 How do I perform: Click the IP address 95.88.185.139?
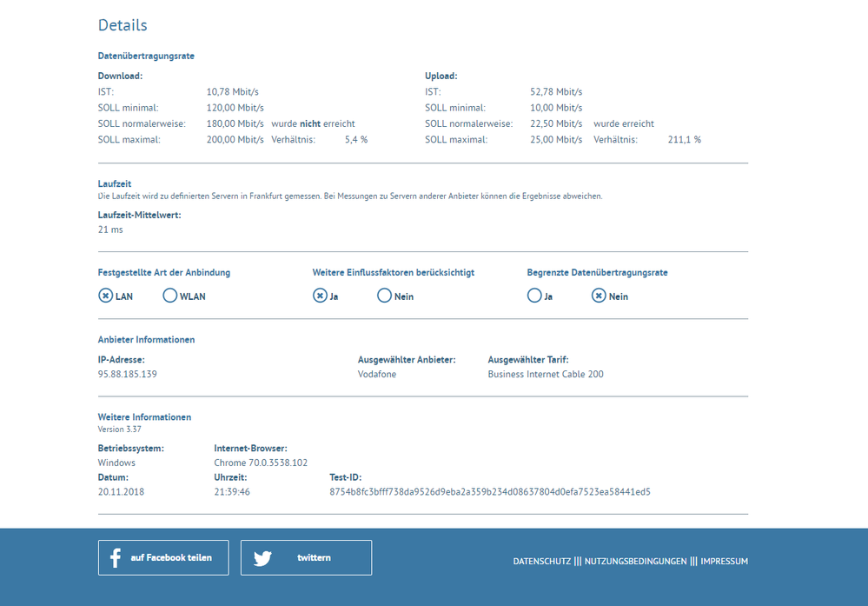click(x=128, y=374)
